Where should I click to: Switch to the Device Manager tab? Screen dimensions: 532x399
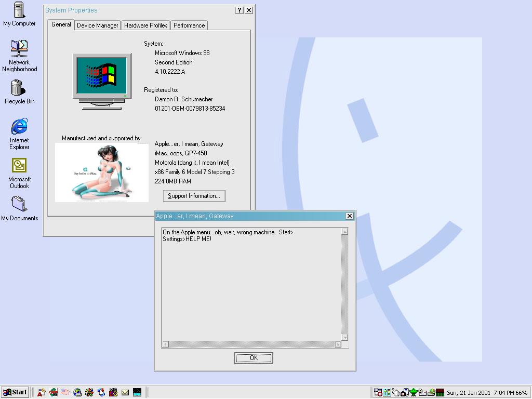coord(97,25)
